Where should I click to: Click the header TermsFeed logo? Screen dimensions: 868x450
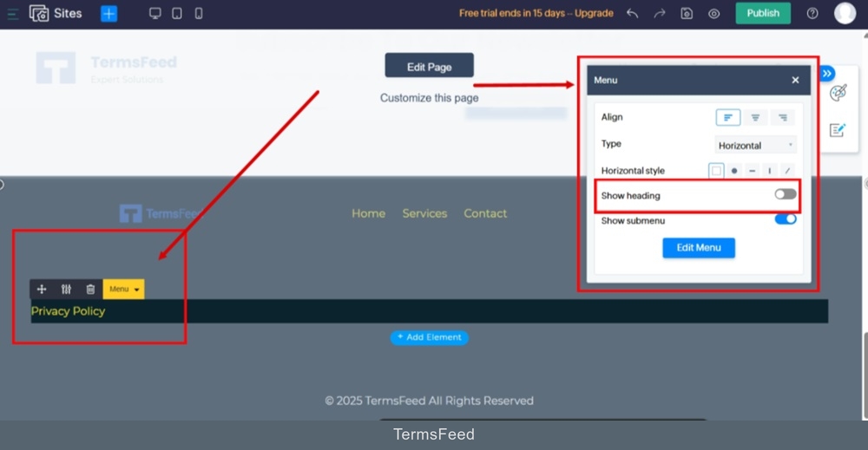point(106,68)
